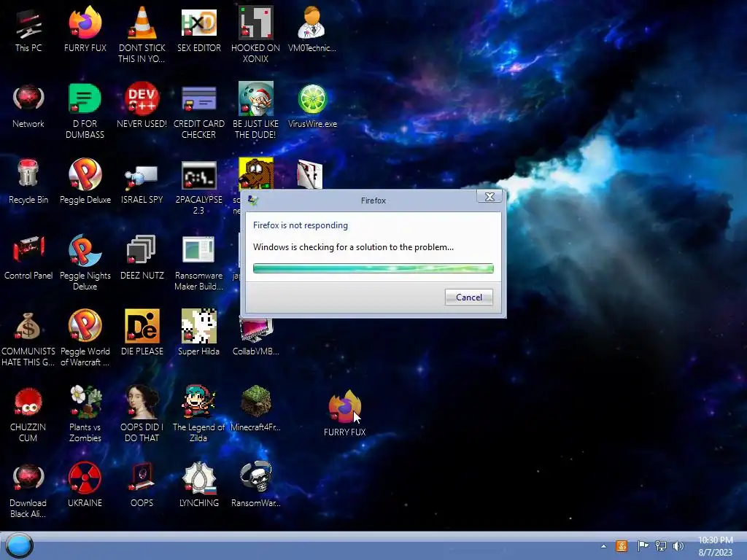This screenshot has height=560, width=747.
Task: Click the Java tray icon in taskbar
Action: [622, 545]
